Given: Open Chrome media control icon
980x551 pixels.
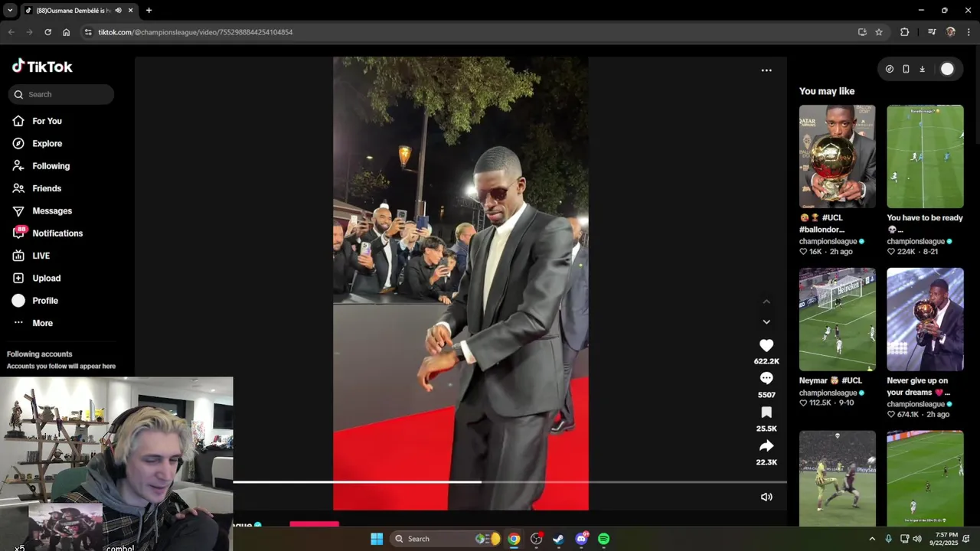Looking at the screenshot, I should (932, 32).
